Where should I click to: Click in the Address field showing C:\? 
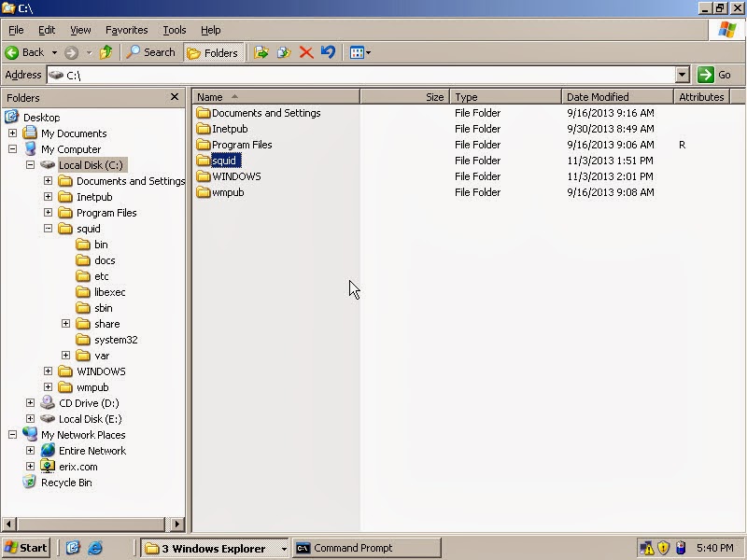click(361, 75)
